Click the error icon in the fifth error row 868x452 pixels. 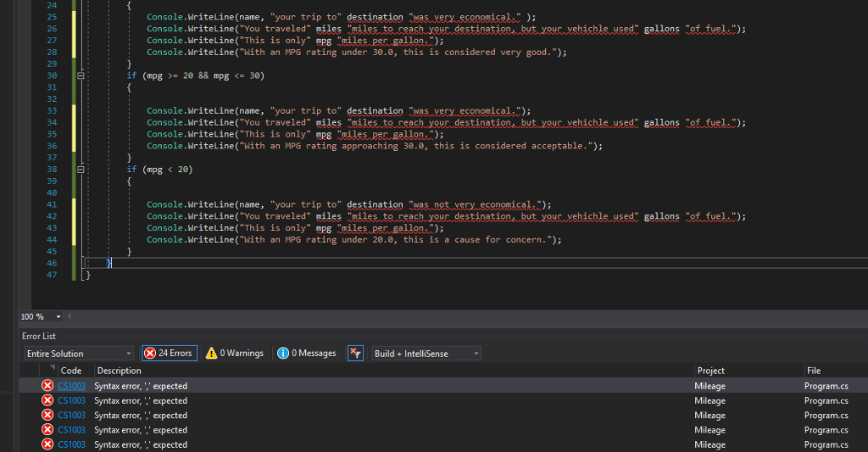pos(47,444)
